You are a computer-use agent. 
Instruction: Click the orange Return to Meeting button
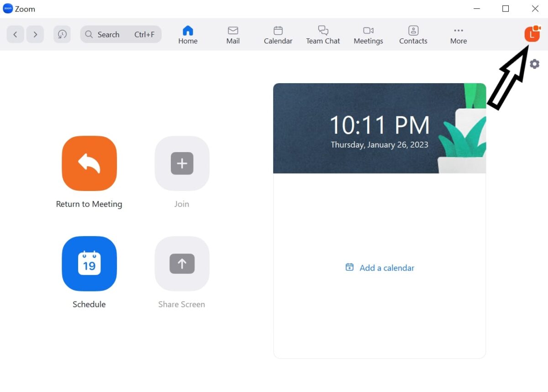90,163
